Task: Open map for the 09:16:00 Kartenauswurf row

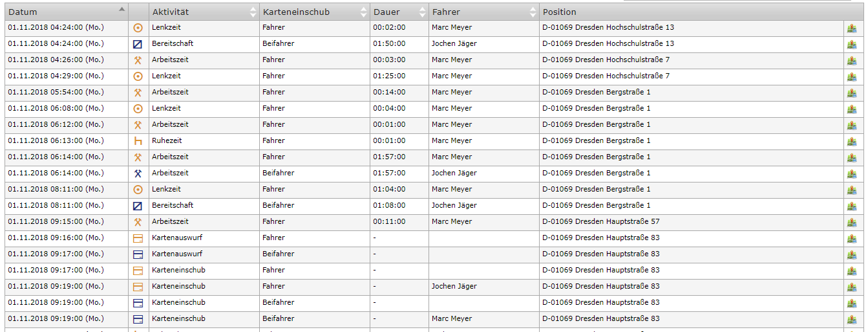Action: [x=852, y=238]
